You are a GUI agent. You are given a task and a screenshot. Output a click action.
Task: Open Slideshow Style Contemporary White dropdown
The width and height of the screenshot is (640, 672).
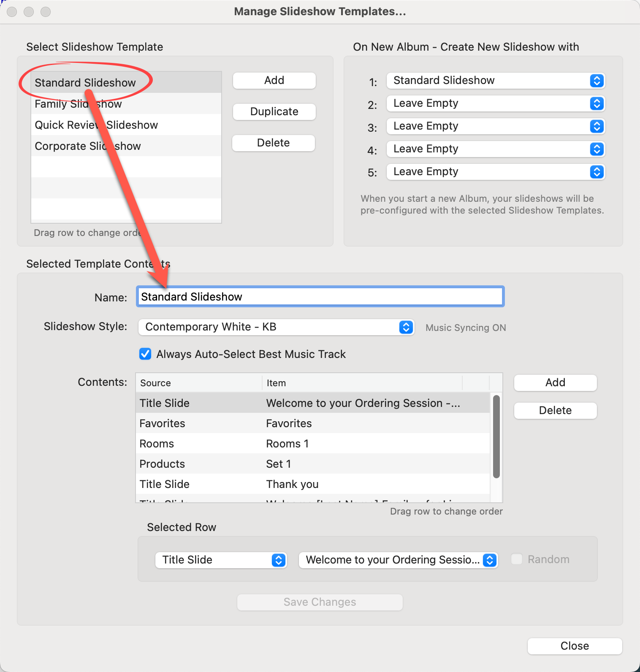(276, 327)
